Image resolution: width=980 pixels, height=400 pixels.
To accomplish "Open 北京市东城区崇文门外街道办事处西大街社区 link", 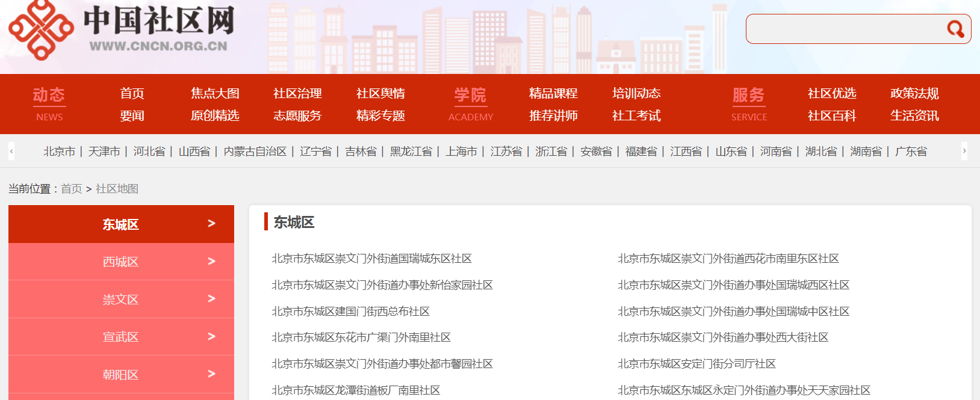I will click(723, 337).
